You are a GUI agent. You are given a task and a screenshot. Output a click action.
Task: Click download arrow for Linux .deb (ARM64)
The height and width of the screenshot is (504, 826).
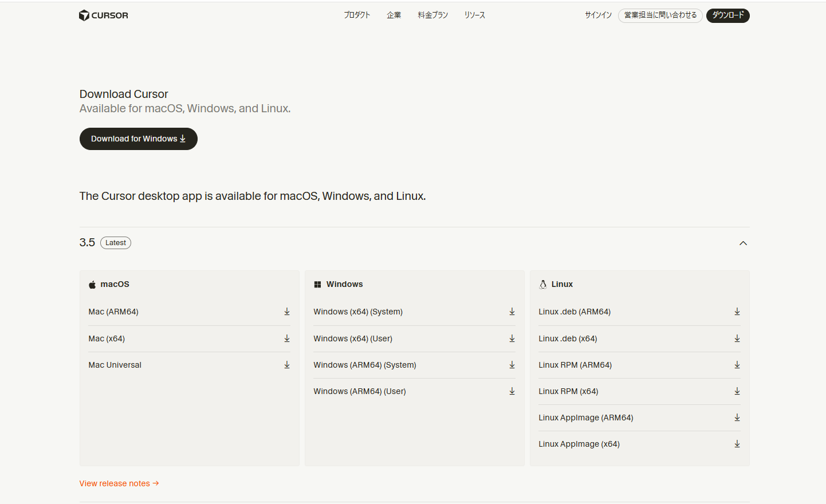pyautogui.click(x=737, y=312)
